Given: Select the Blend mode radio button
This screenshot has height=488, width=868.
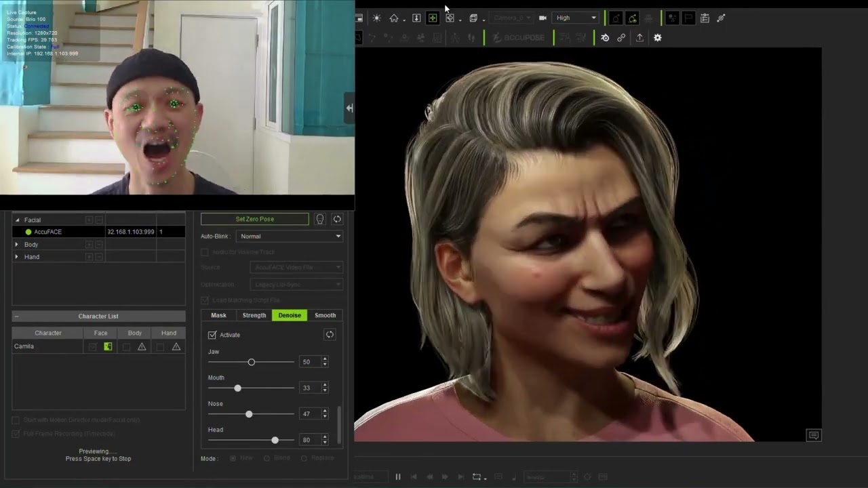Looking at the screenshot, I should (x=267, y=459).
